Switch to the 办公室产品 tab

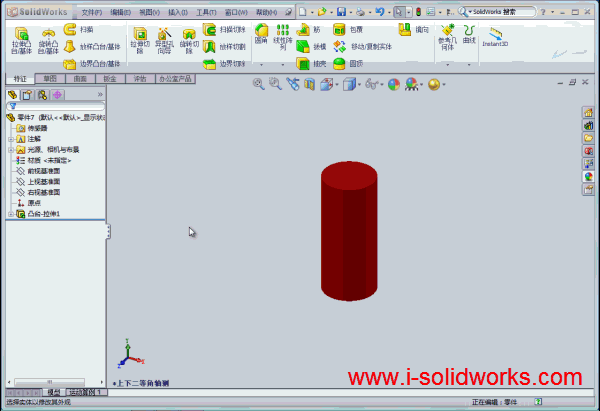point(175,79)
